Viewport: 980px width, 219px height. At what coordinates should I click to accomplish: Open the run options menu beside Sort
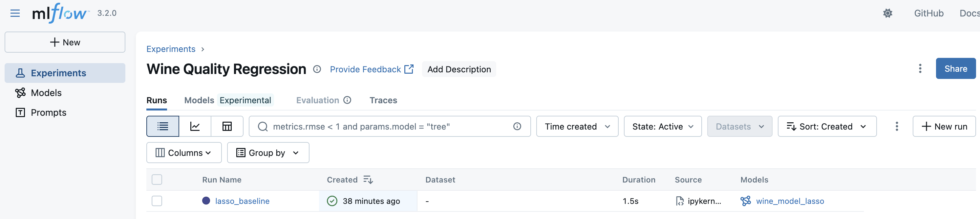(897, 127)
